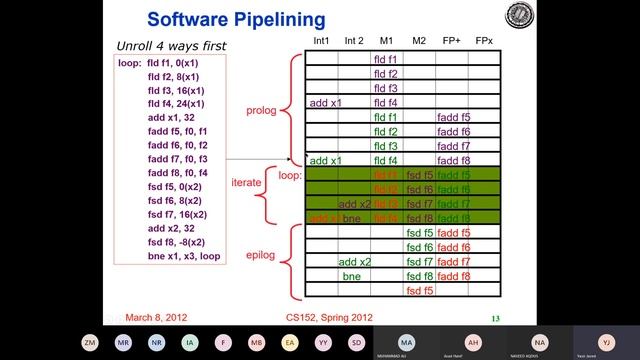Click purple 'fadd f5' in prolog rows
Image resolution: width=640 pixels, height=360 pixels.
453,118
